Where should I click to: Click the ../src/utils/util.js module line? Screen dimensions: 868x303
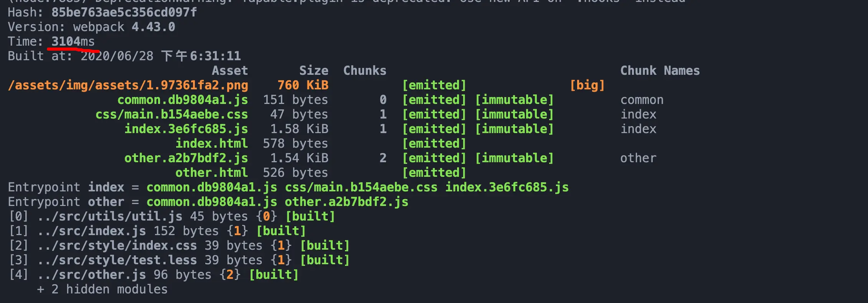coord(172,216)
